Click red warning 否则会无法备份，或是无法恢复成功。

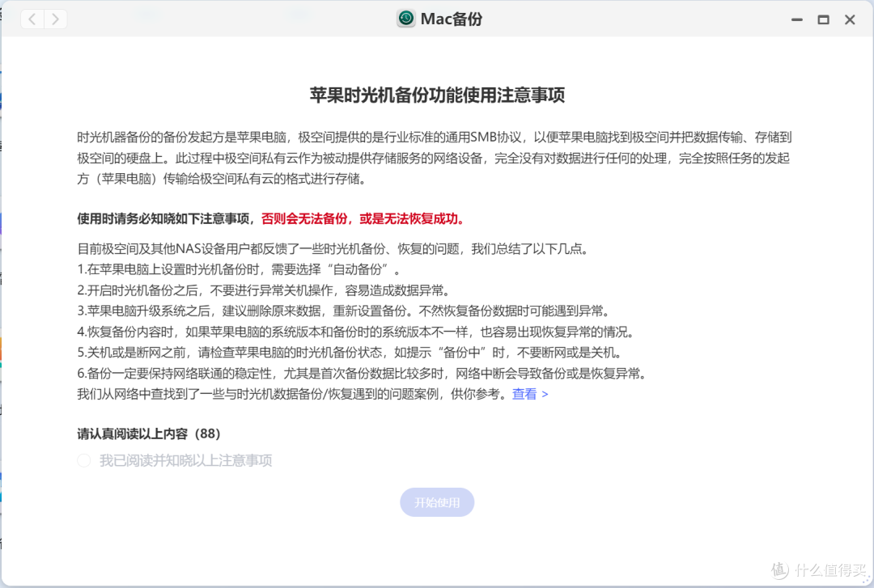[363, 218]
